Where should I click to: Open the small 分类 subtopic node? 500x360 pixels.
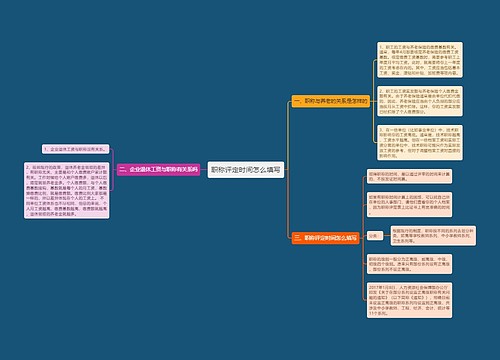[375, 236]
